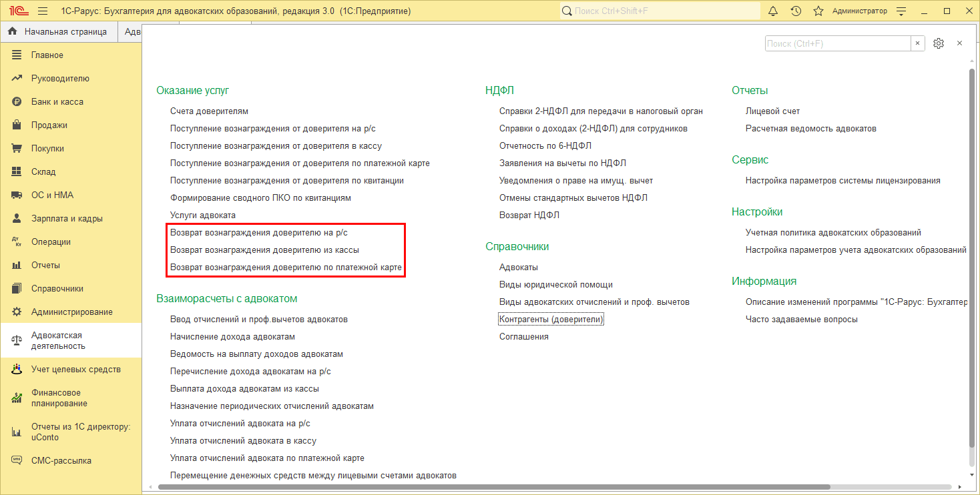Viewport: 980px width, 495px height.
Task: Open Возврат НДФЛ
Action: [529, 215]
